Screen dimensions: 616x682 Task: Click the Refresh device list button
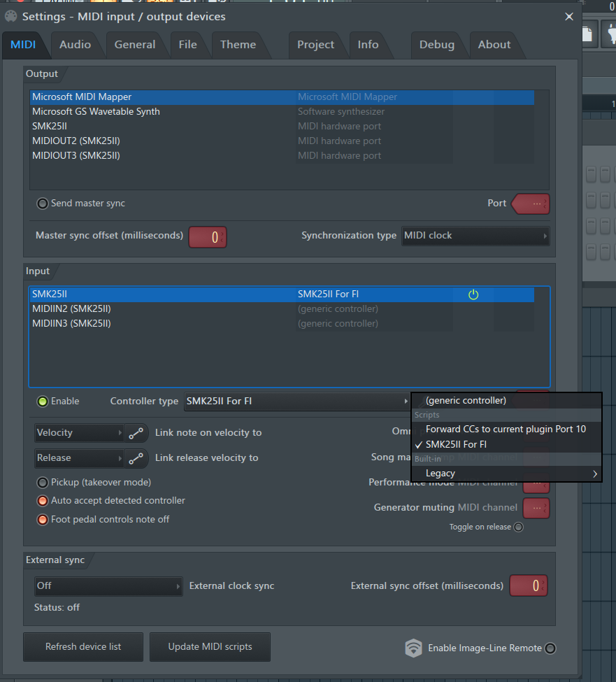click(83, 647)
